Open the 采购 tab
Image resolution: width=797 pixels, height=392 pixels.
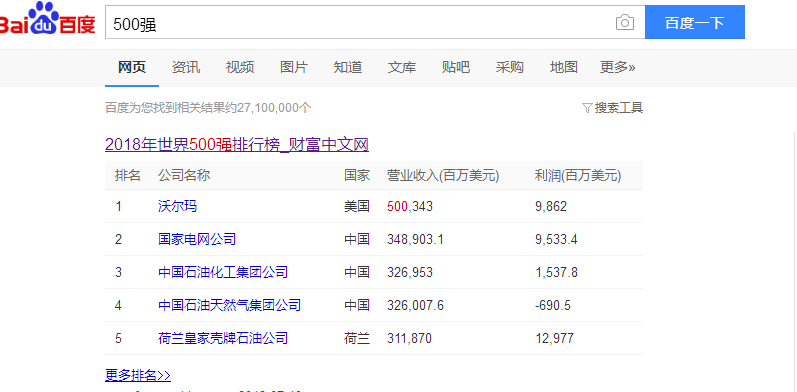click(x=510, y=67)
